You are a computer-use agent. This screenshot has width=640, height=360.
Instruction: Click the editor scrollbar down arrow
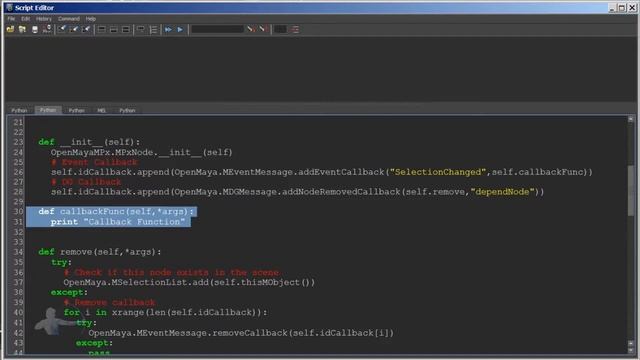coord(631,350)
